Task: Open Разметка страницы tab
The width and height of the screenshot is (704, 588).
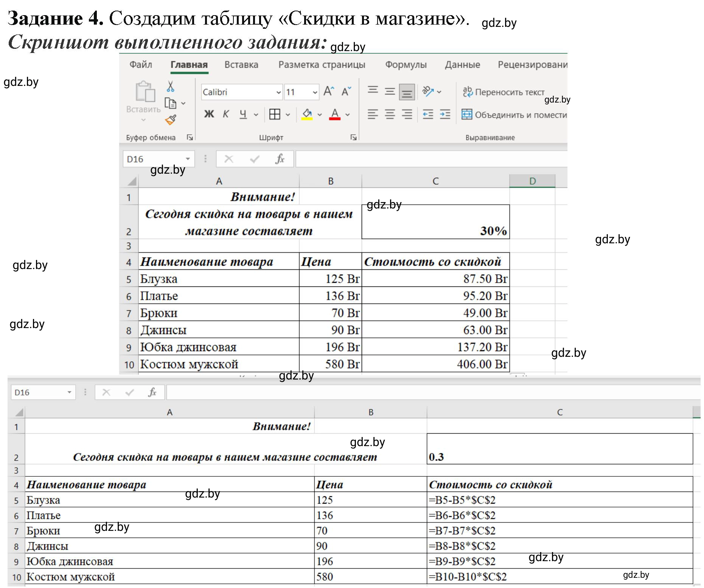Action: click(322, 65)
